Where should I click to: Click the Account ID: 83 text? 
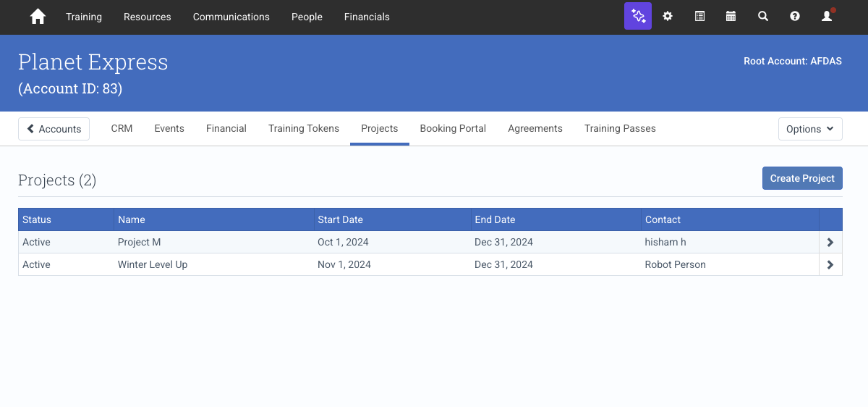pyautogui.click(x=70, y=89)
